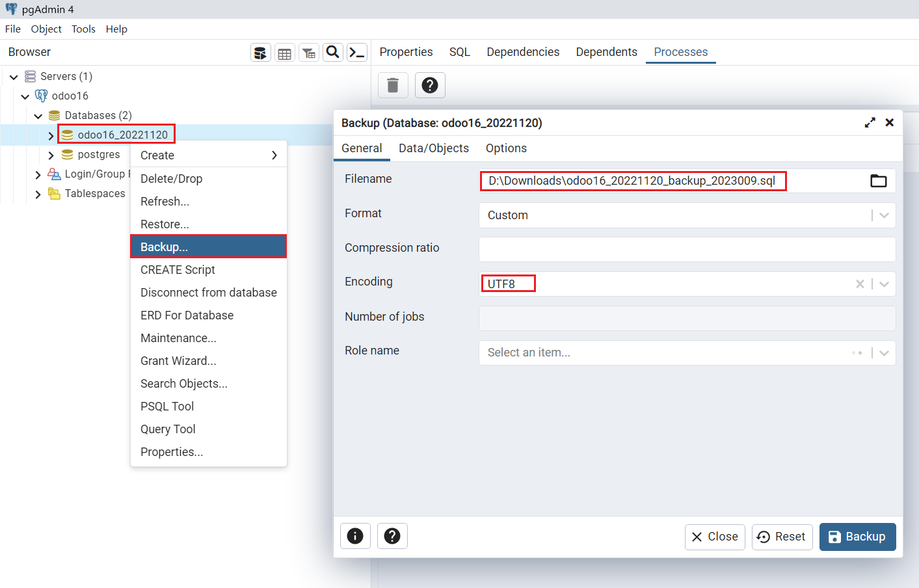Click the help icon in Processes toolbar
Screen dimensions: 919x588
pyautogui.click(x=430, y=85)
